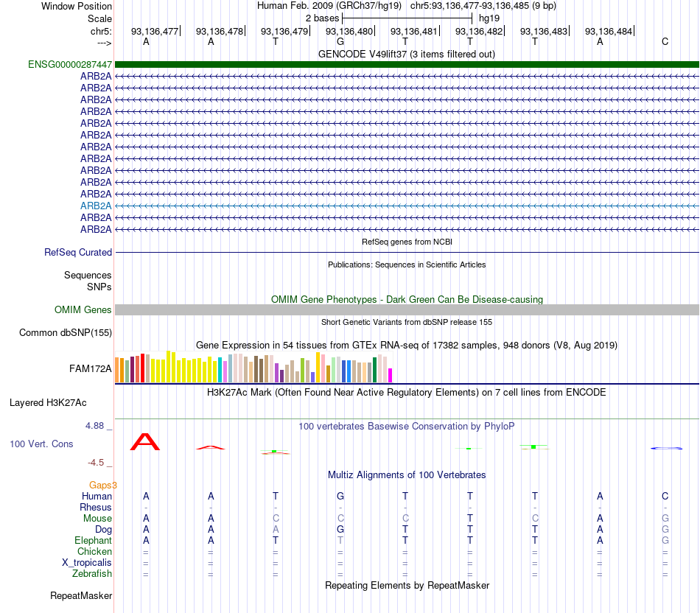Click 'Publications: Sequences in Scientific Articles' title

[x=407, y=265]
